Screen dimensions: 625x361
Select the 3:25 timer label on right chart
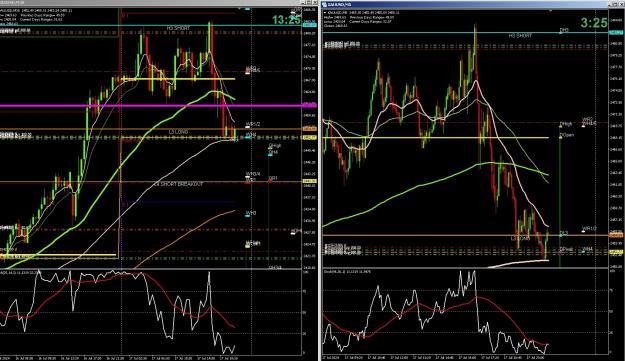[594, 23]
